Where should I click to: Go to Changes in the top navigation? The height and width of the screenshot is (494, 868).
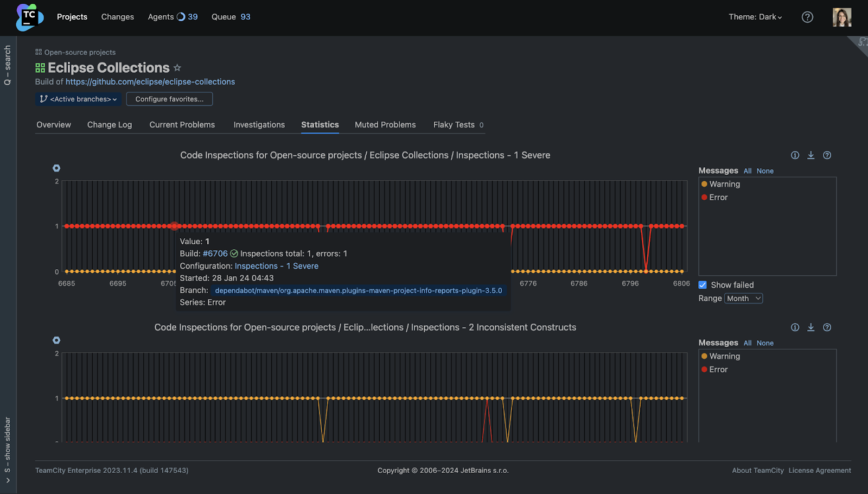pyautogui.click(x=118, y=17)
